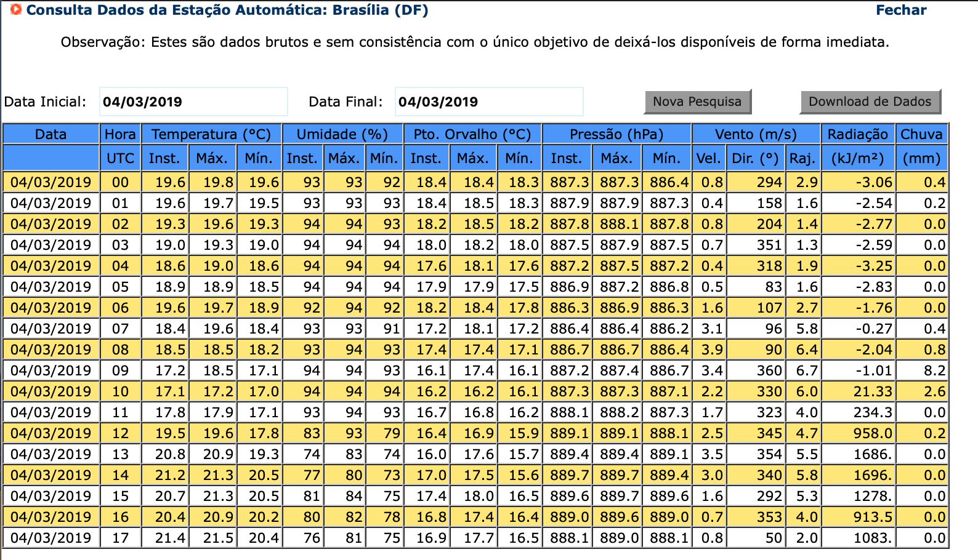Select the Pto. Orvalho (°C) header
Viewport: 978px width, 560px height.
[x=472, y=134]
